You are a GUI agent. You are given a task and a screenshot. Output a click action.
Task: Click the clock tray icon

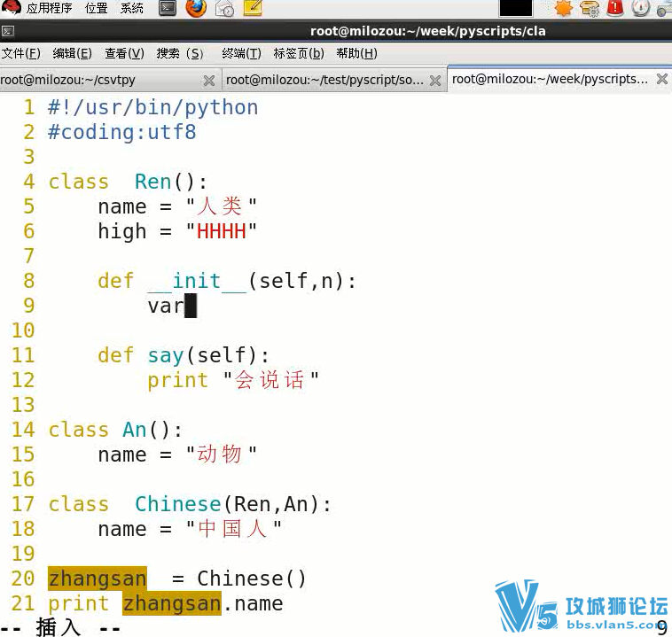coord(641,8)
